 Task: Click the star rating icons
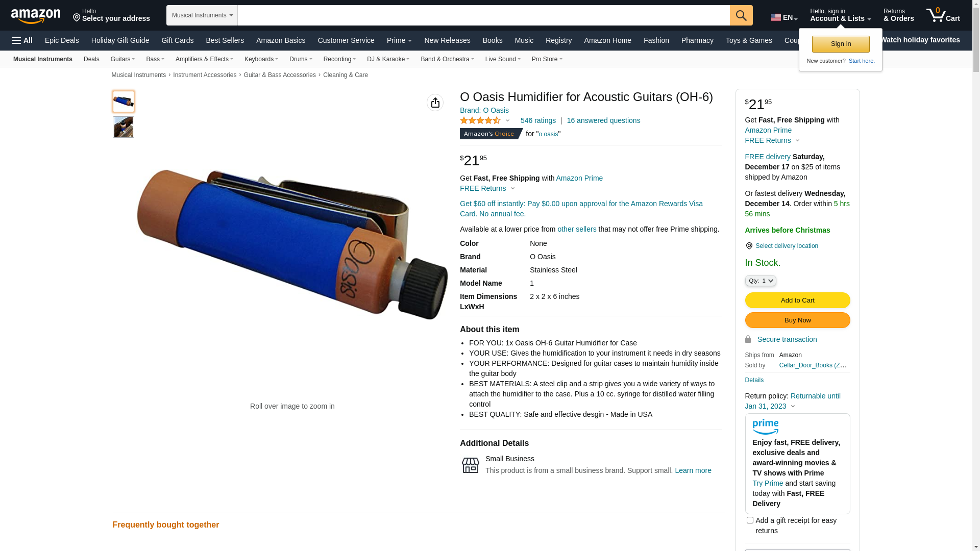tap(480, 121)
